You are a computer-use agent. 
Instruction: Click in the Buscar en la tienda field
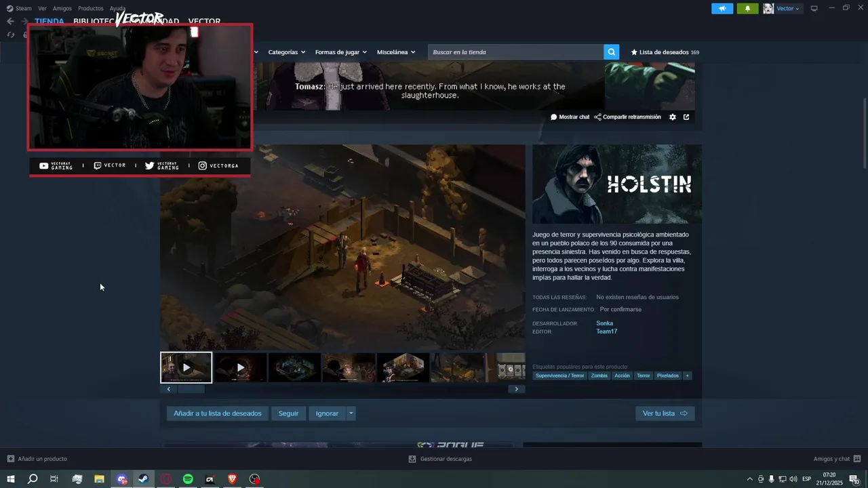click(516, 52)
